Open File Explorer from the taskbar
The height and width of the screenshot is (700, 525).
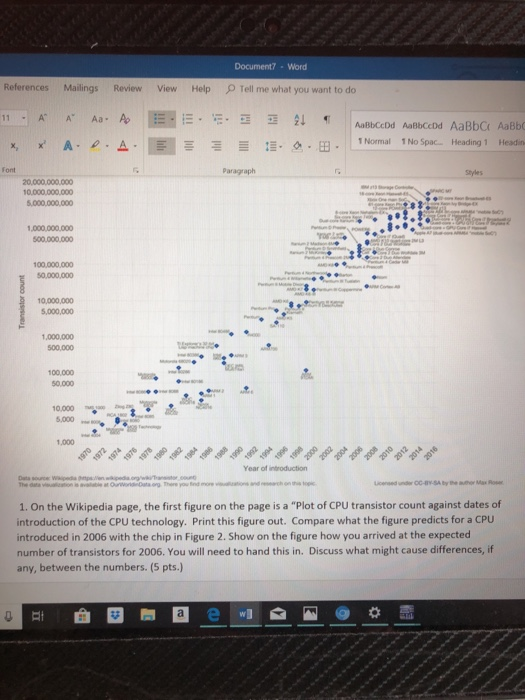pos(147,616)
